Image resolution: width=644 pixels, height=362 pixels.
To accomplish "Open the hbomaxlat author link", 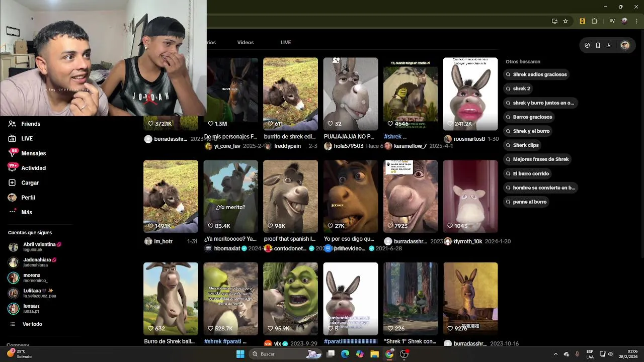I will (x=227, y=248).
